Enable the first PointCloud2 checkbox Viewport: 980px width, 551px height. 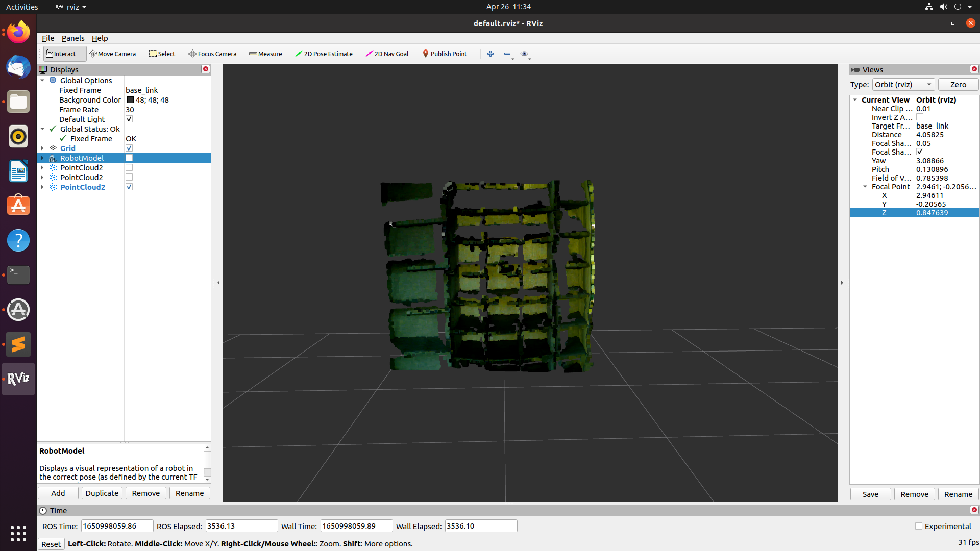129,167
